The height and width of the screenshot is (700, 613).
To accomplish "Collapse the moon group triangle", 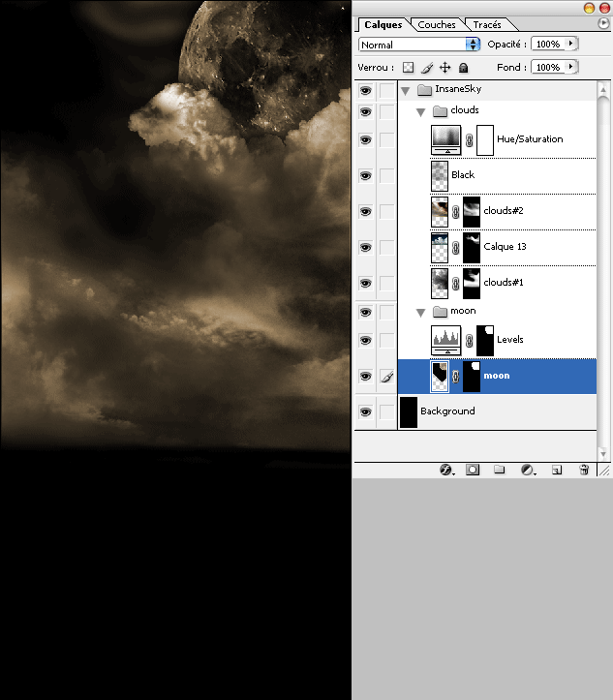I will [x=420, y=313].
